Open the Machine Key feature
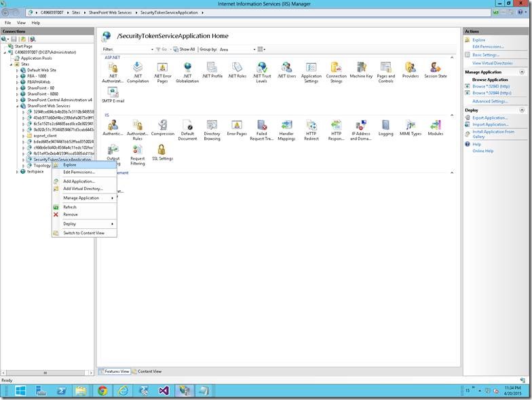 (x=361, y=71)
